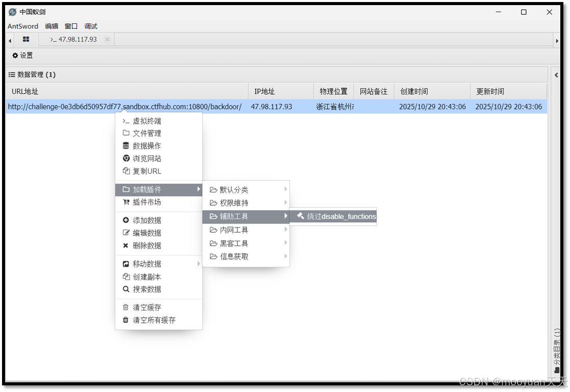
Task: Choose 搜索数据 in the context menu
Action: 158,289
